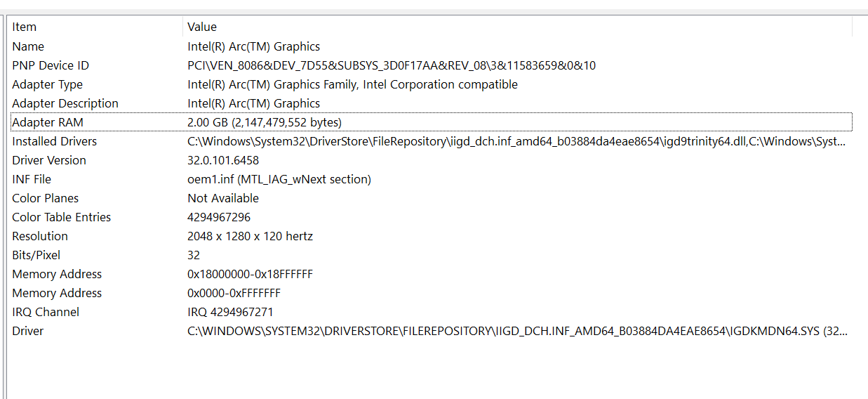Click Memory Address value 0x18000000-0x18FFFFFF
Screen dimensions: 868x399
[x=250, y=274]
